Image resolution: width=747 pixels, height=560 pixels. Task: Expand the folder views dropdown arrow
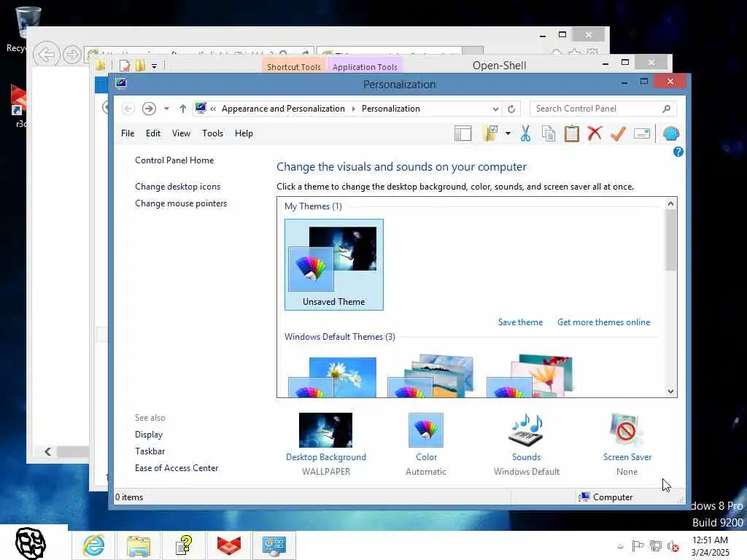tap(508, 134)
